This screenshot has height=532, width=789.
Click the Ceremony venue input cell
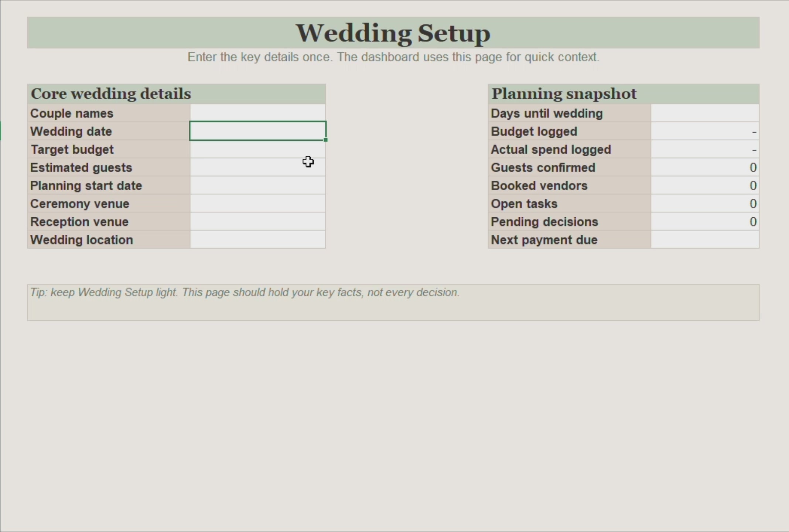tap(258, 204)
